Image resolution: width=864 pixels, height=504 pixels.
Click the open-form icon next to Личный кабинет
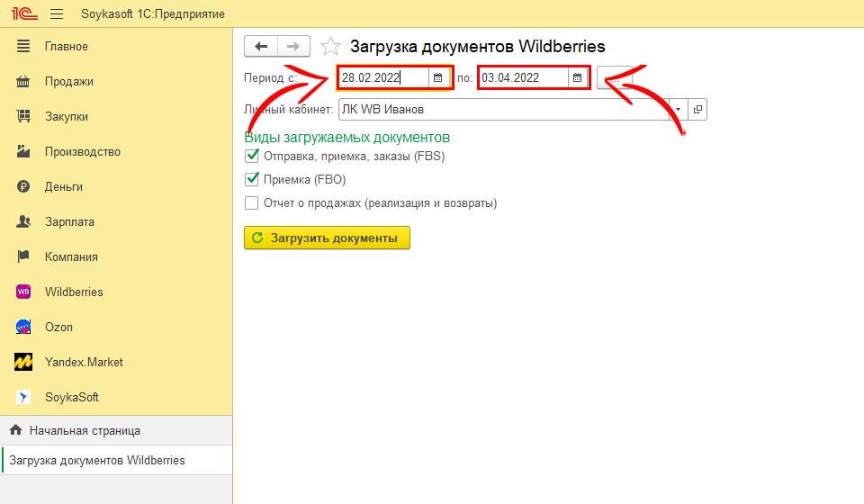[697, 109]
